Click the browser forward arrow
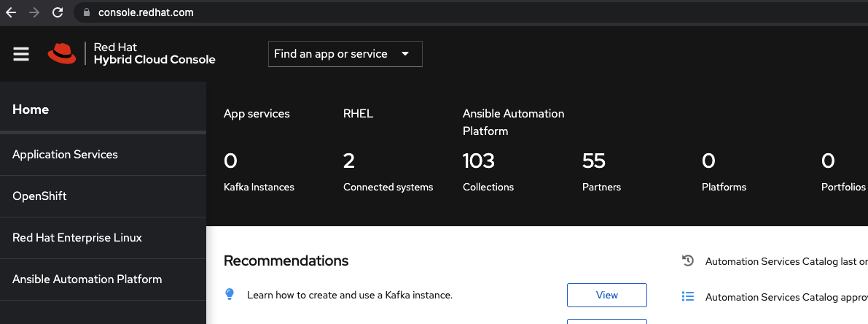 34,12
